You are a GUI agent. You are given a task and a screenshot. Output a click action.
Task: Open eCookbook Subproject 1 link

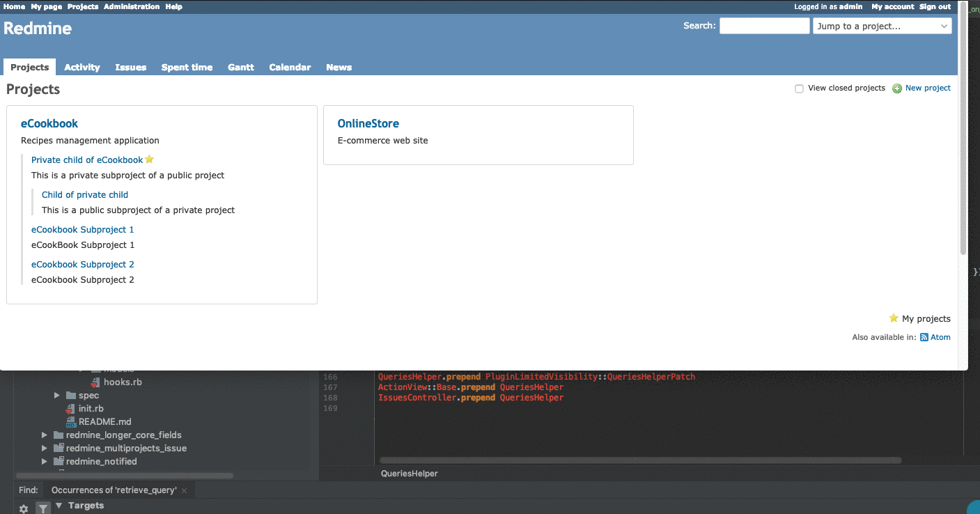pos(83,229)
